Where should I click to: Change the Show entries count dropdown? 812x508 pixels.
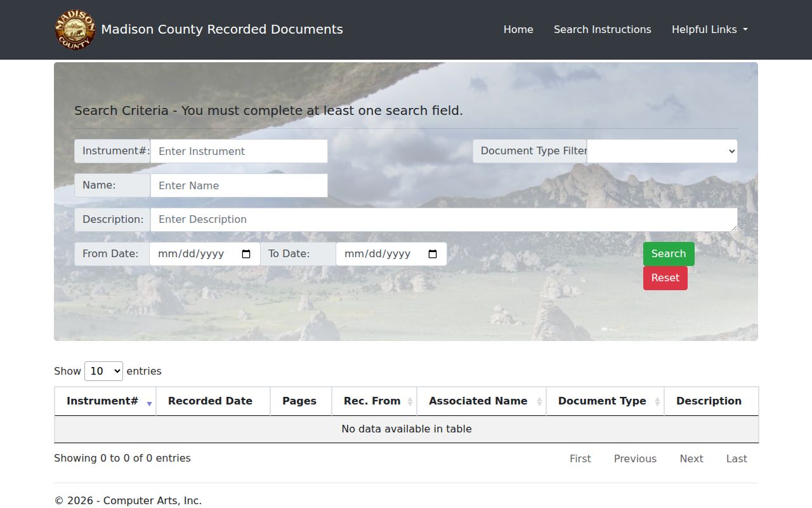pos(103,371)
